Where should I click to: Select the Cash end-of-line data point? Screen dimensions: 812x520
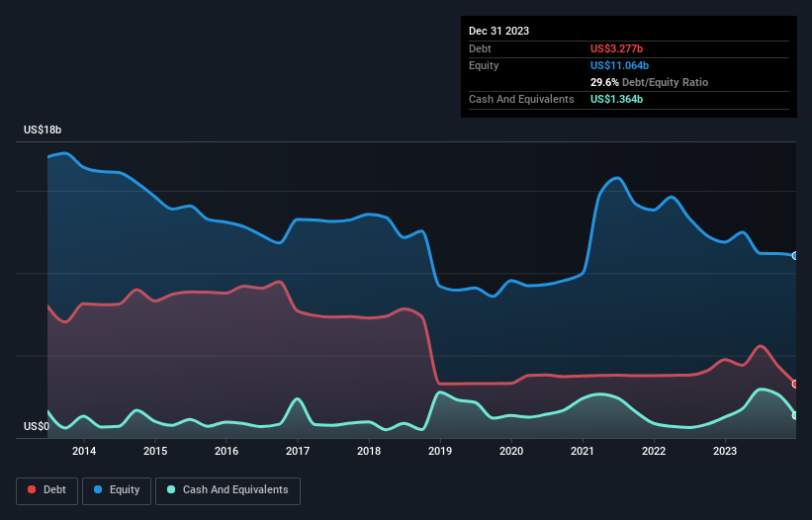(x=795, y=415)
